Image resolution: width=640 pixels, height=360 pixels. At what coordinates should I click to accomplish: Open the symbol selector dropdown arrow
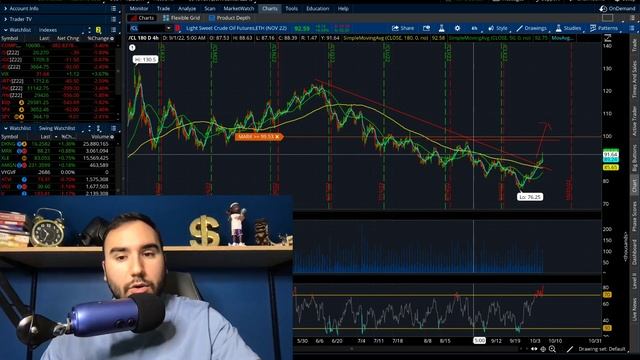click(168, 28)
